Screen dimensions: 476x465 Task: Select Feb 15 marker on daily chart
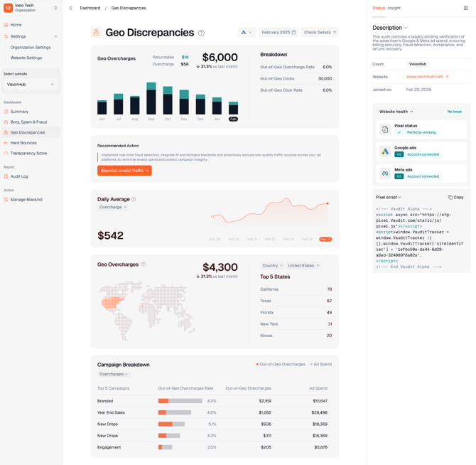[325, 240]
